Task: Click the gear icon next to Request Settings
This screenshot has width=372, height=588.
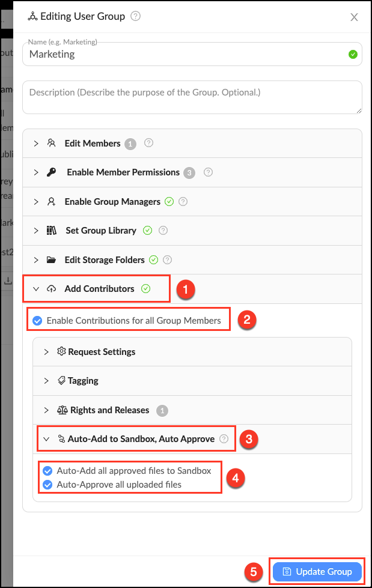Action: (61, 351)
